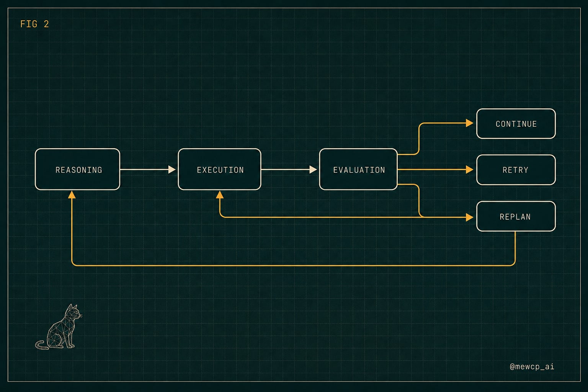This screenshot has width=588, height=392.
Task: Click the orange arrowhead entering CONTINUE
Action: coord(470,123)
